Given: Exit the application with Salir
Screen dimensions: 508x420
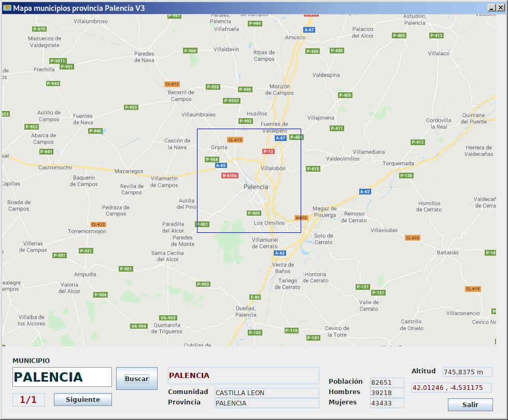Looking at the screenshot, I should pyautogui.click(x=470, y=405).
